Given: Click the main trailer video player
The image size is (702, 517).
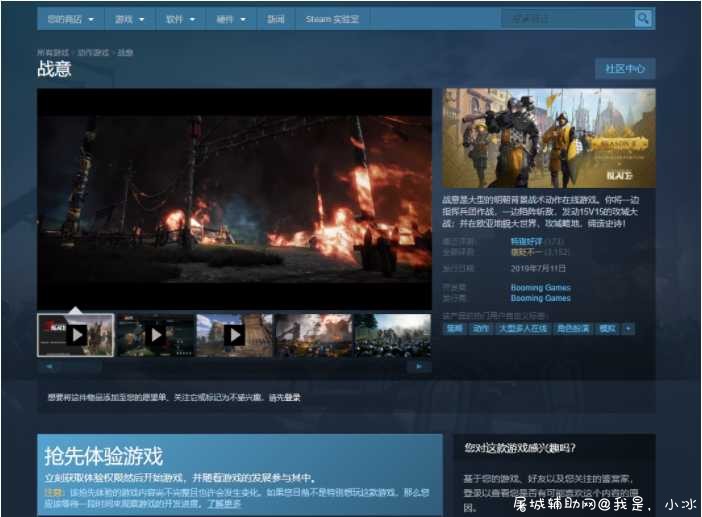Looking at the screenshot, I should [234, 199].
